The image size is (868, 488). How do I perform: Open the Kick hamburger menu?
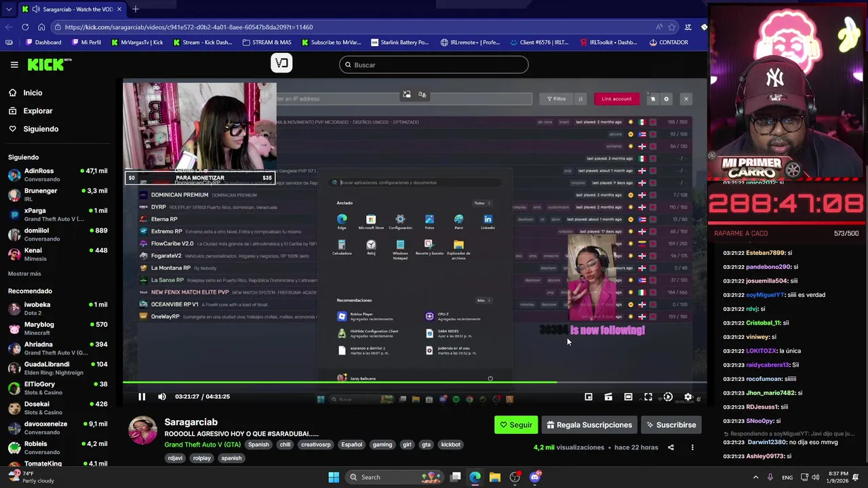14,64
